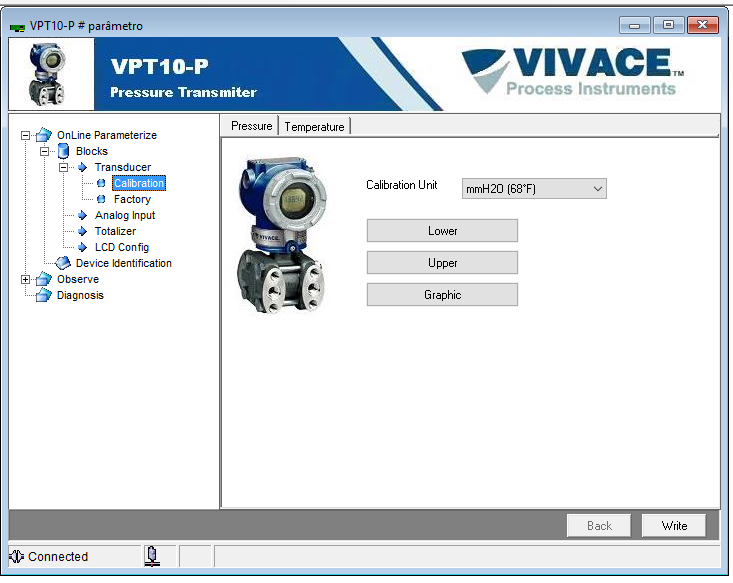Click the Observe folder icon

tap(43, 279)
